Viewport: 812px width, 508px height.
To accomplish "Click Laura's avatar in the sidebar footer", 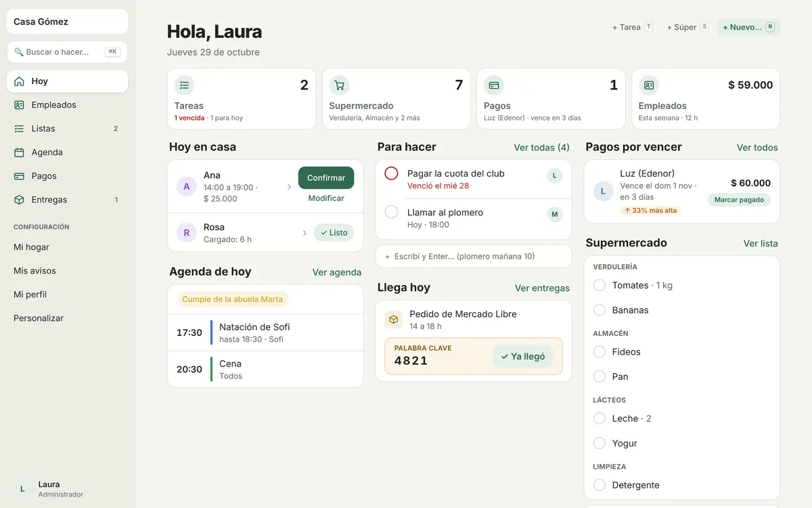I will click(22, 488).
